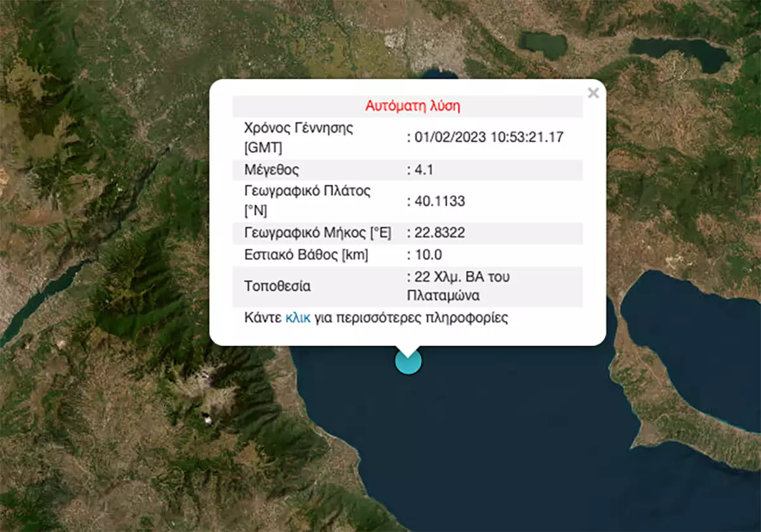Select the latitude value 40.1133
This screenshot has height=532, width=761.
438,201
